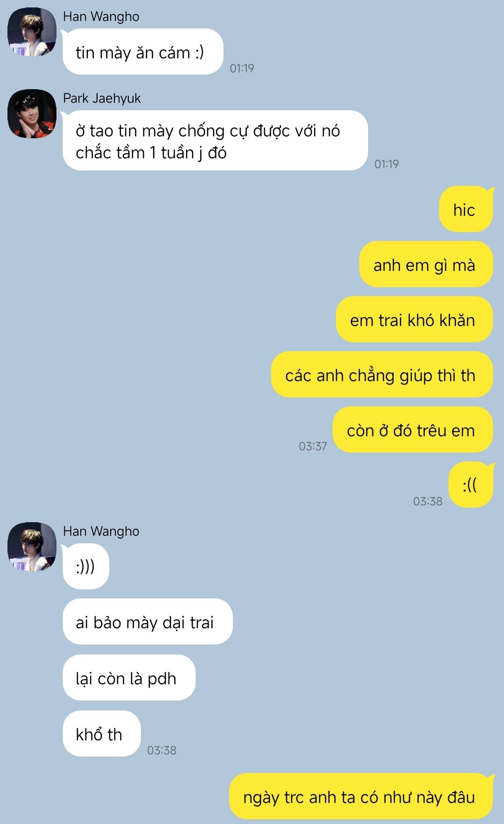
Task: Tap the message 'ờ tao tin mày chống cự được'
Action: pyautogui.click(x=215, y=141)
